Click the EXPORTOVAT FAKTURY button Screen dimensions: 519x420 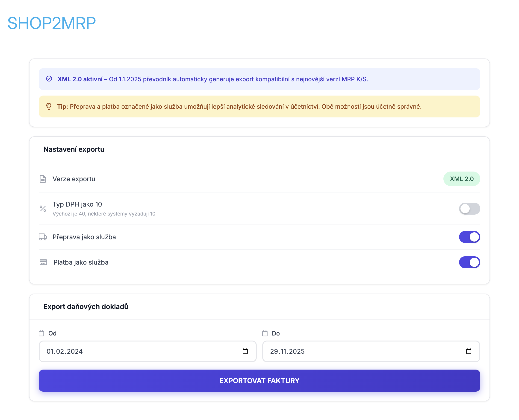point(259,381)
